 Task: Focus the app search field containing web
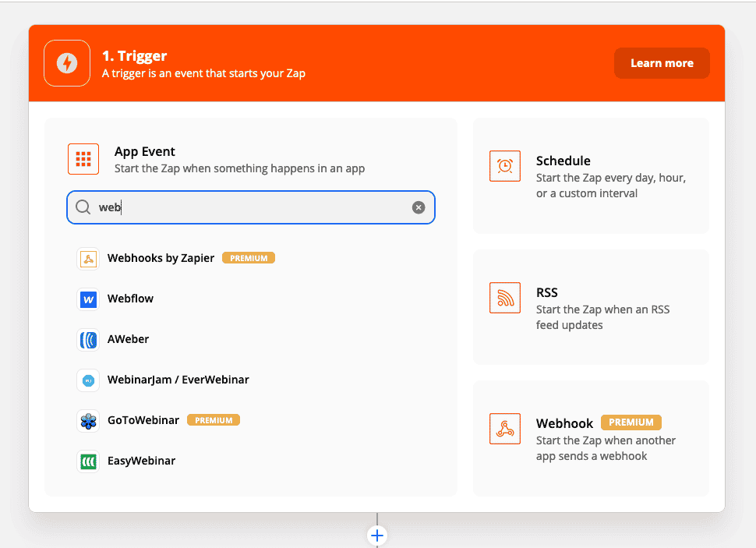click(x=251, y=207)
